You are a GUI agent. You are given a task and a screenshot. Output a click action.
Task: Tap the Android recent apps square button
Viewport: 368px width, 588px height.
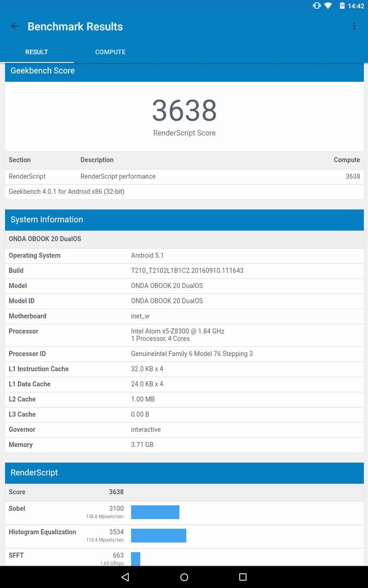click(243, 577)
